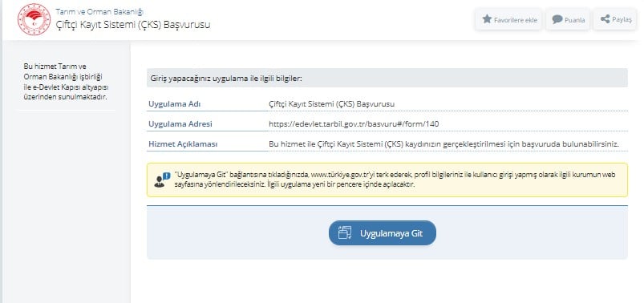Image resolution: width=644 pixels, height=303 pixels.
Task: Click the Hizmet Açıklaması label
Action: pyautogui.click(x=183, y=144)
